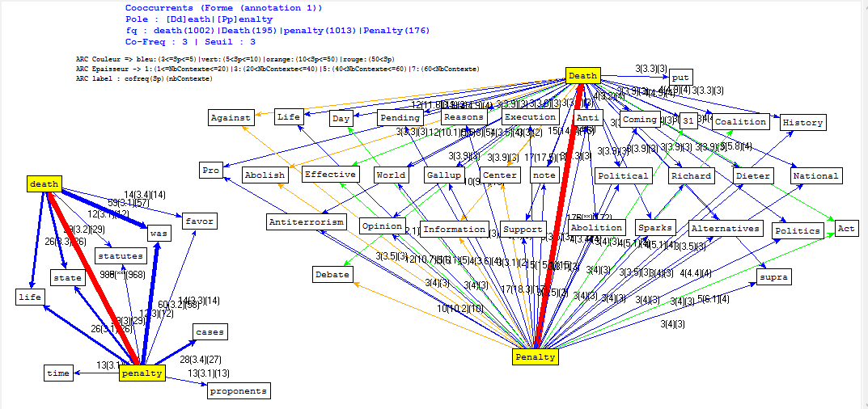Click the lowercase yellow 'death' node
Image resolution: width=868 pixels, height=409 pixels.
coord(44,183)
